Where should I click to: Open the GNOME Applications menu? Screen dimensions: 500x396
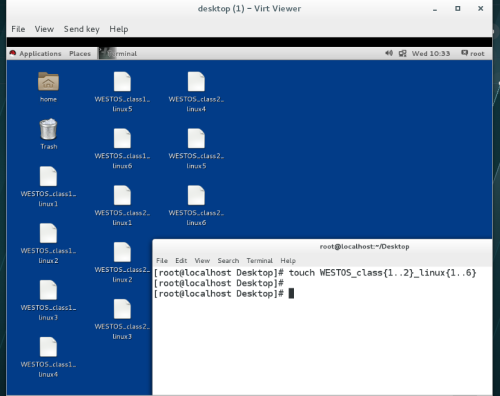coord(35,53)
